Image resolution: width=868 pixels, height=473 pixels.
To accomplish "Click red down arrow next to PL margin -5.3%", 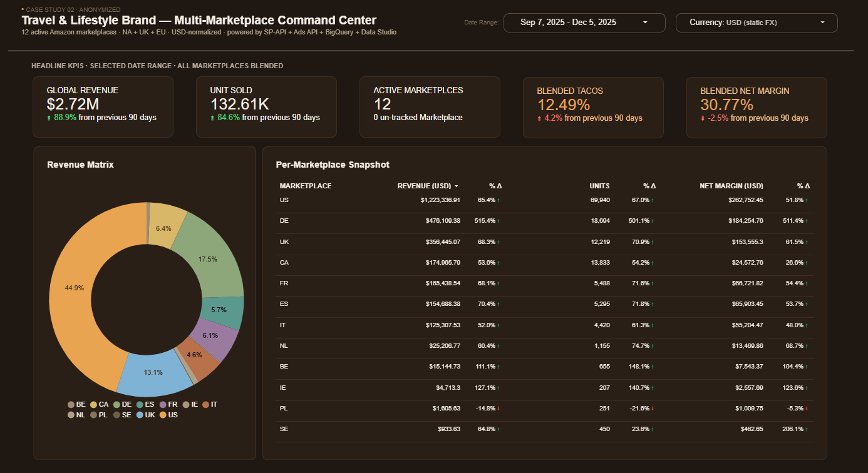I will [x=807, y=409].
